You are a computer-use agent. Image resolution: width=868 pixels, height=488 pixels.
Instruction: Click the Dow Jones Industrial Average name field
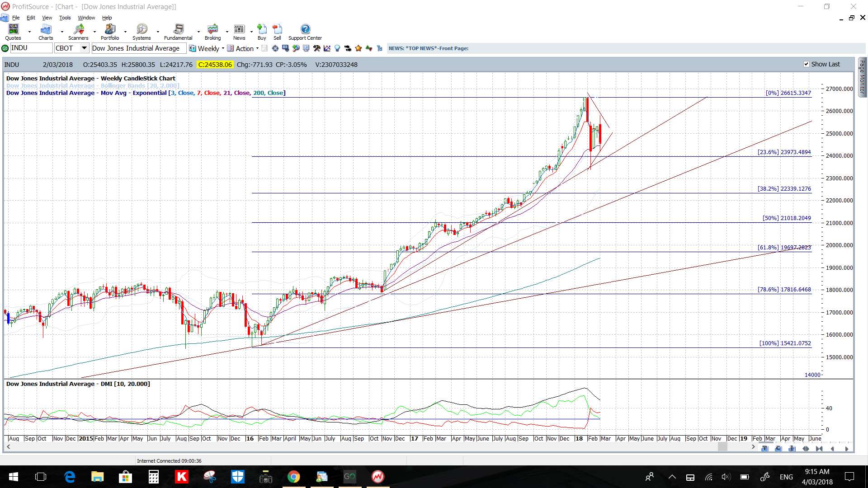pyautogui.click(x=138, y=48)
